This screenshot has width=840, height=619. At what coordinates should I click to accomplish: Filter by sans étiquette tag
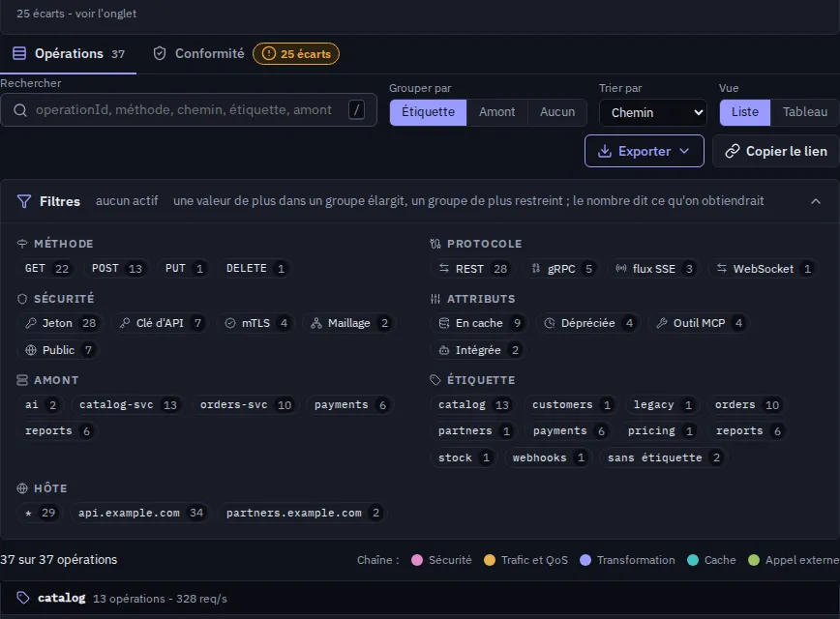(664, 457)
